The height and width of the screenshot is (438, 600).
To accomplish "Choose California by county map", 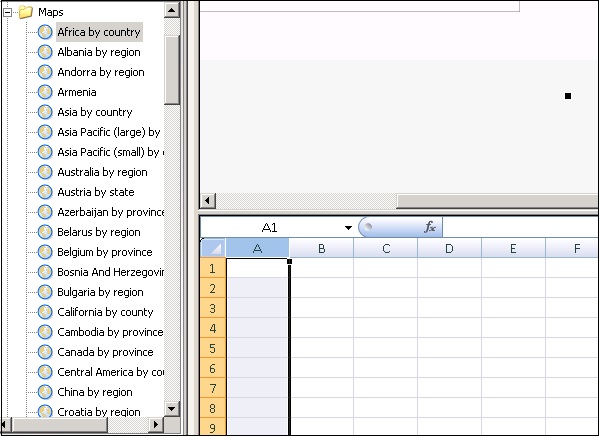I will 105,312.
